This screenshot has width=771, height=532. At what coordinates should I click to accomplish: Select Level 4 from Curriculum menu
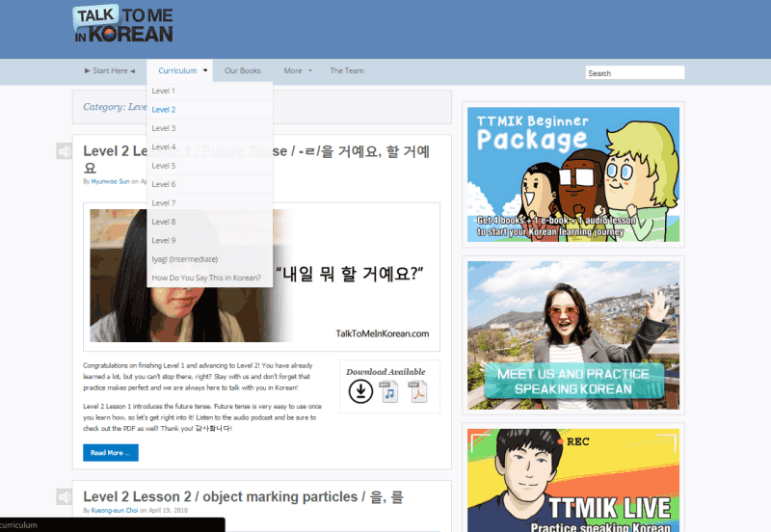click(x=210, y=147)
